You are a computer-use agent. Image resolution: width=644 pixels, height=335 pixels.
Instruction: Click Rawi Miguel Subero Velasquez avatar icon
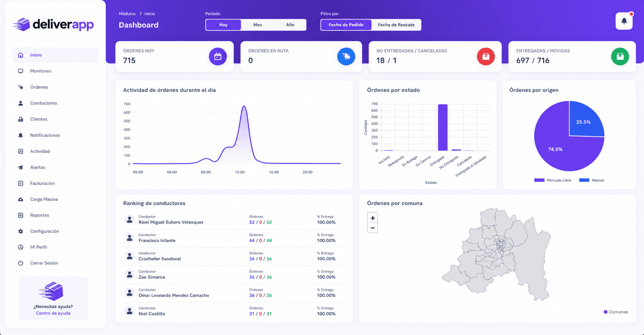pos(129,220)
